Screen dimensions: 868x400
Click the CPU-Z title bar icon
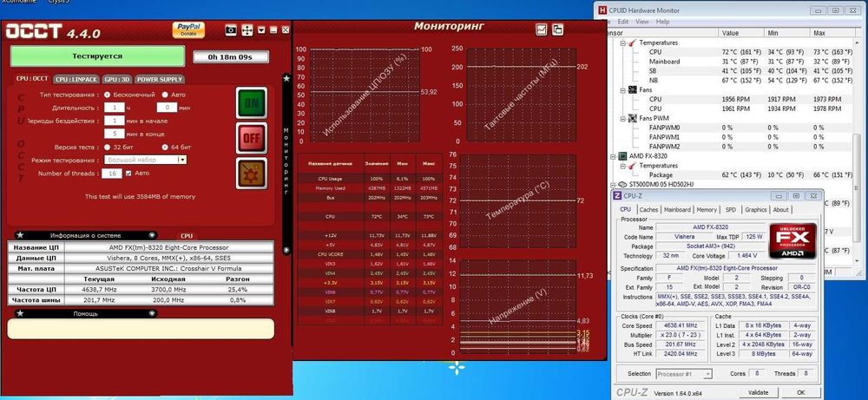pos(618,195)
